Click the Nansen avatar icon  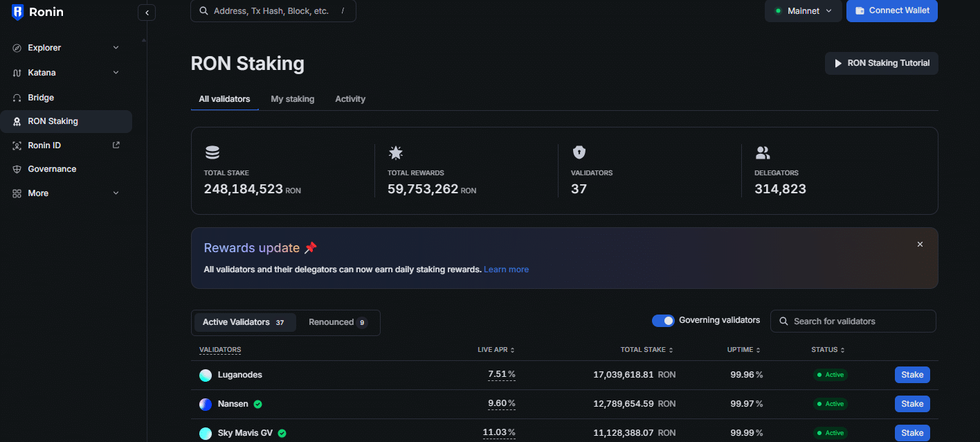click(206, 405)
